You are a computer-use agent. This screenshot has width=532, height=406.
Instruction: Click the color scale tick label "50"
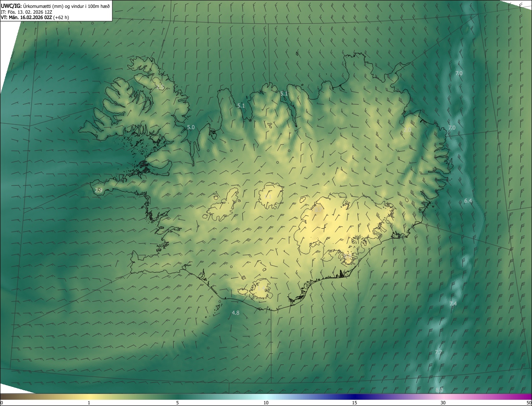529,403
